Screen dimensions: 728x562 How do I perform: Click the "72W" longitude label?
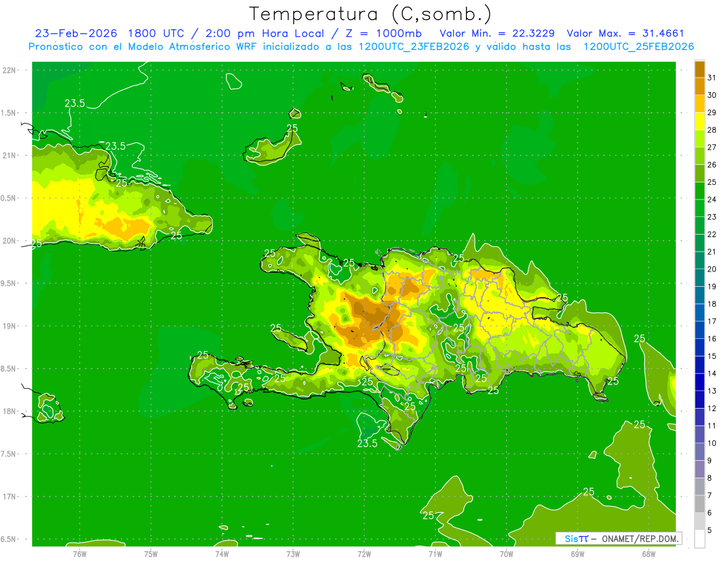pyautogui.click(x=364, y=554)
